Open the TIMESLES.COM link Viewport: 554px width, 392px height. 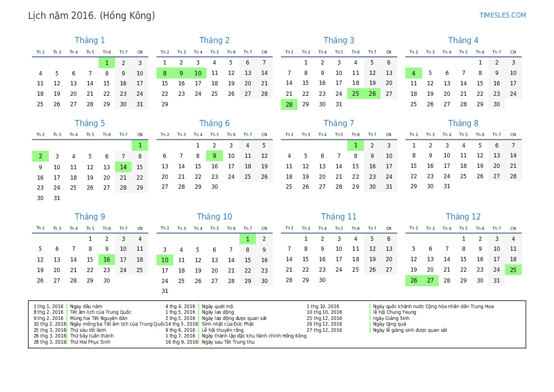click(502, 15)
